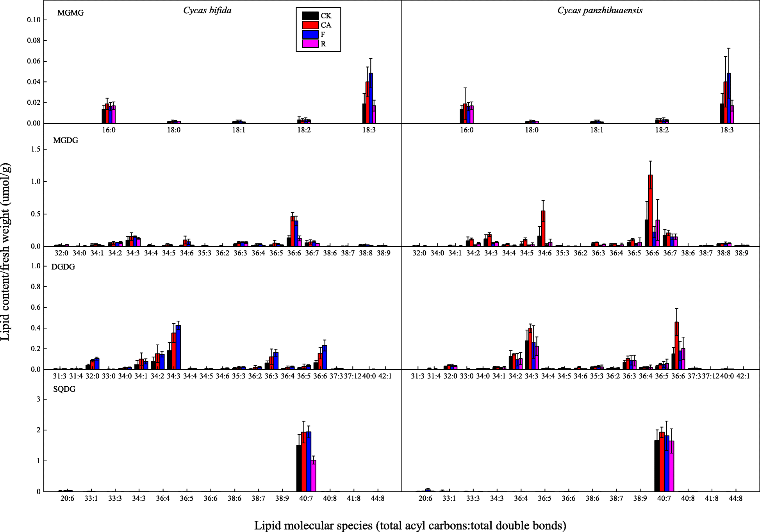Click 16:0 label under Cycas bifida MGMG
760x532 pixels.
coord(109,130)
